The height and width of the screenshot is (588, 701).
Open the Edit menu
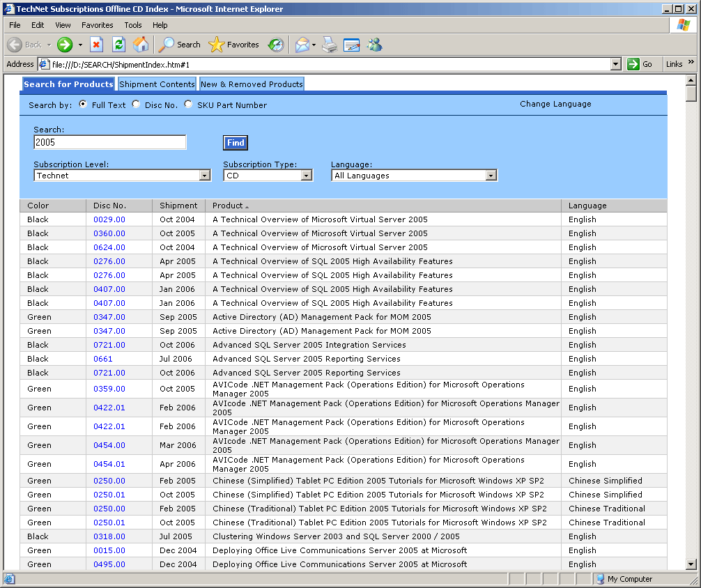pos(38,25)
